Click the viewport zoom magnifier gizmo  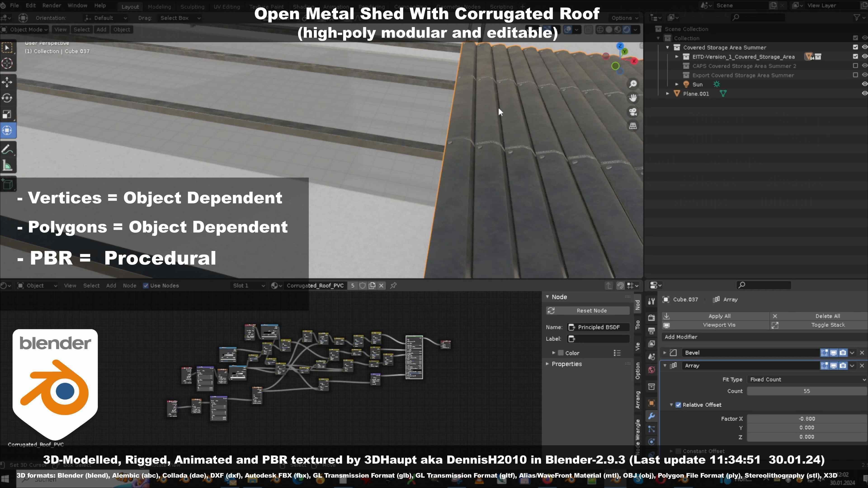coord(633,84)
